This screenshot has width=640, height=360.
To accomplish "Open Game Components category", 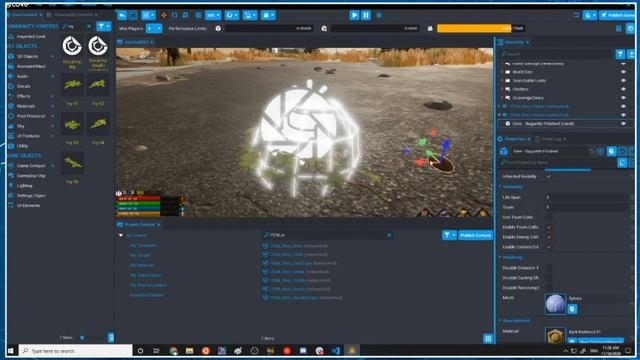I will click(x=31, y=166).
